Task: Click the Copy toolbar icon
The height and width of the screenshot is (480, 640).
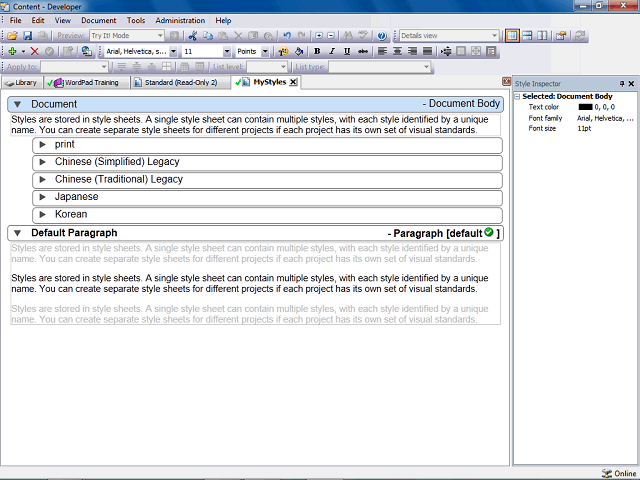Action: pyautogui.click(x=208, y=36)
